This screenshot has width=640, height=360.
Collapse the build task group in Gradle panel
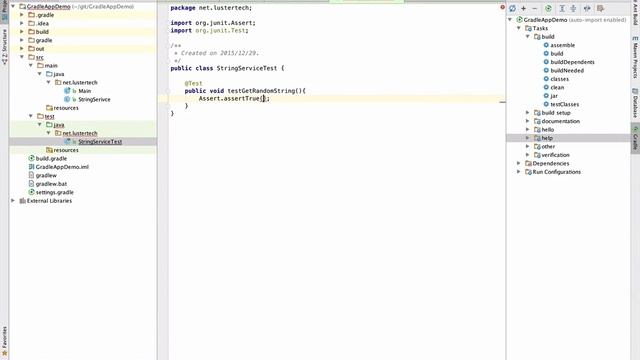pos(528,37)
